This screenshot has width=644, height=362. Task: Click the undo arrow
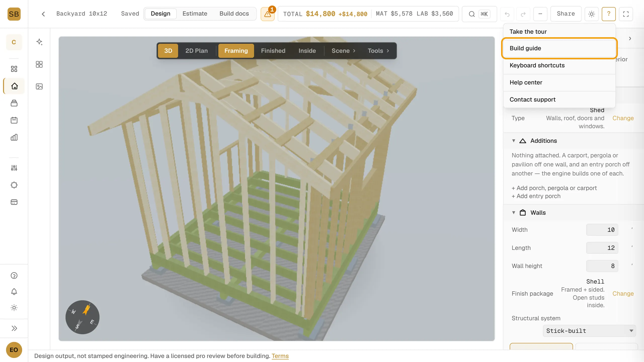(507, 14)
